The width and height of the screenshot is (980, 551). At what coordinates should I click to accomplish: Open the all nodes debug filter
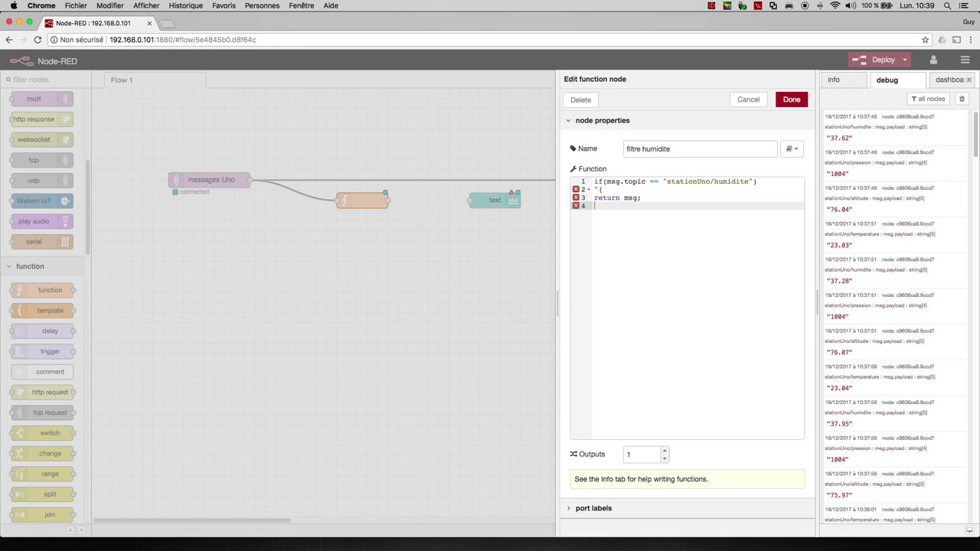[928, 99]
